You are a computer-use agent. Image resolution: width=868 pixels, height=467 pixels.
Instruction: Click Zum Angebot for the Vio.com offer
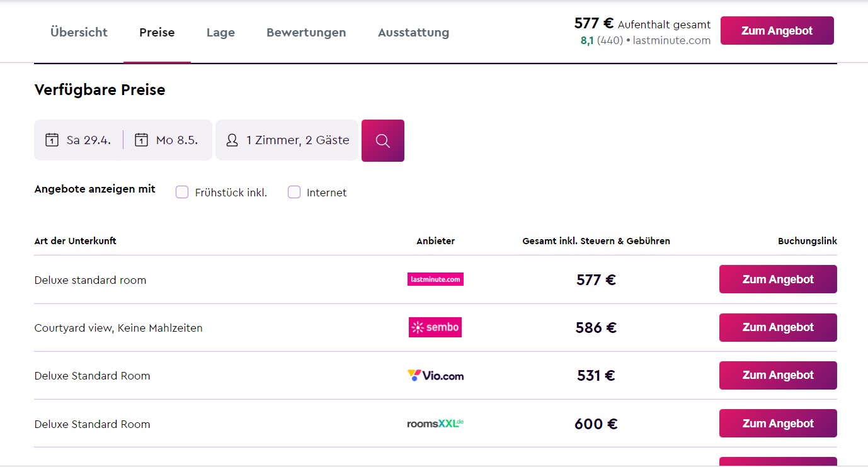pos(778,375)
